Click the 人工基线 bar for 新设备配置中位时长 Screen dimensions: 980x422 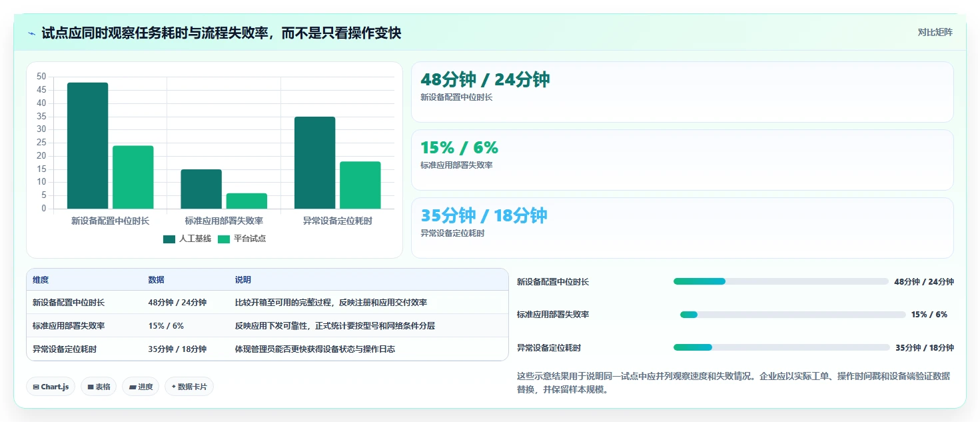click(87, 145)
